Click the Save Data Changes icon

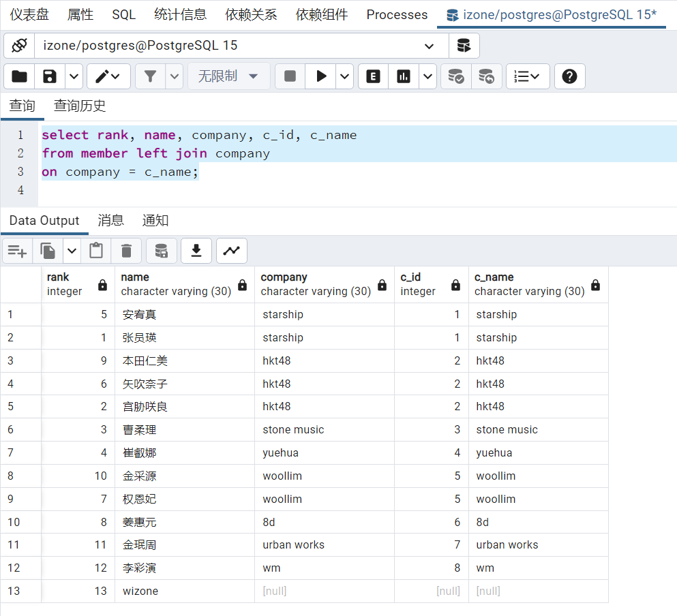[162, 251]
